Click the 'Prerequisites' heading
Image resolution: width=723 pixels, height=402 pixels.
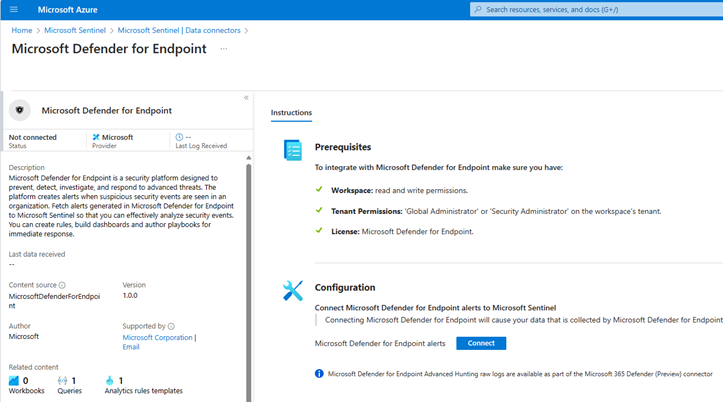[343, 147]
